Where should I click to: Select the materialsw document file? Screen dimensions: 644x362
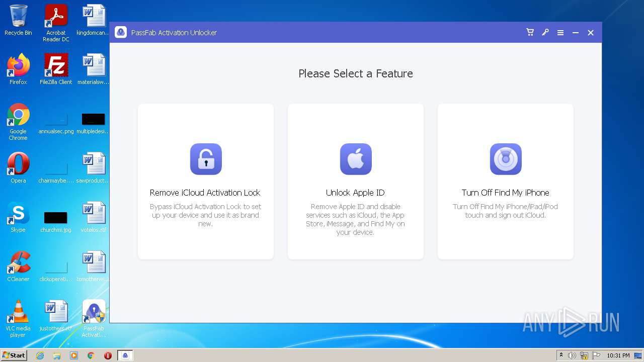coord(94,69)
